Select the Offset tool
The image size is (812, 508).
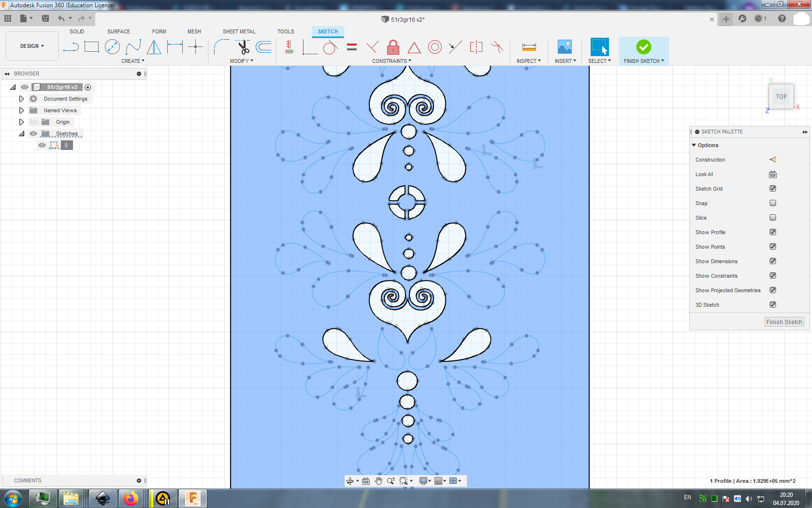[263, 47]
